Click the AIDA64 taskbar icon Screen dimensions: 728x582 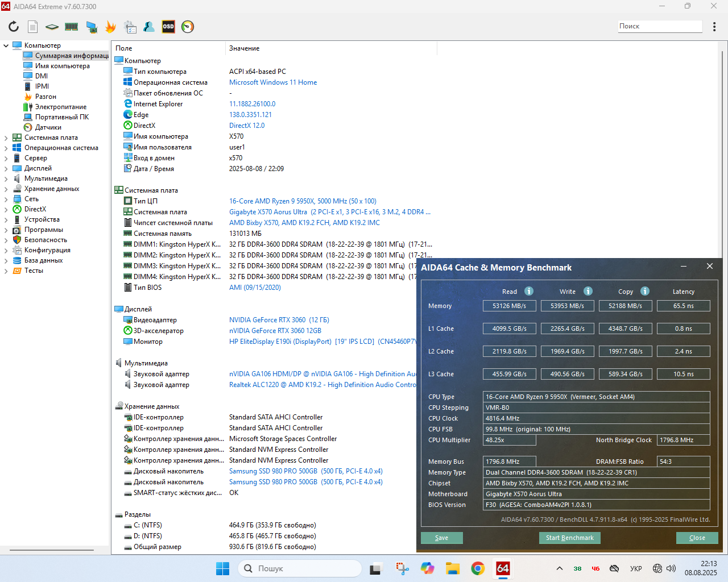tap(503, 568)
